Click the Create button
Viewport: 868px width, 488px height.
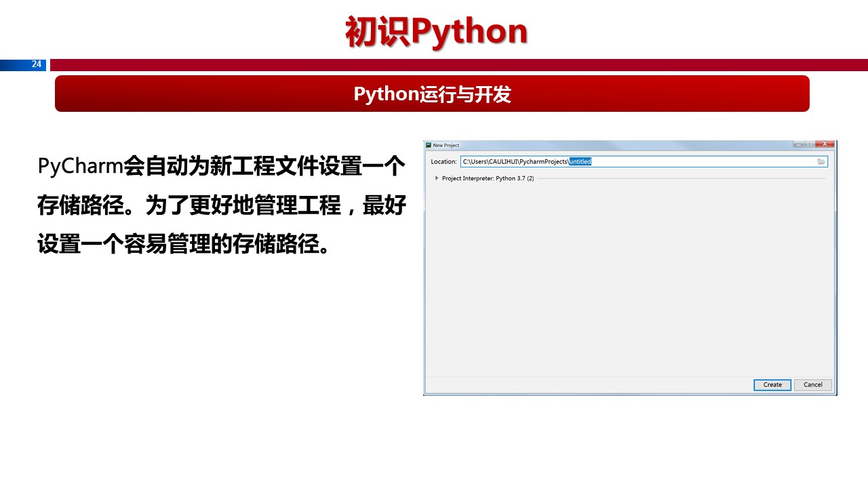pyautogui.click(x=772, y=384)
